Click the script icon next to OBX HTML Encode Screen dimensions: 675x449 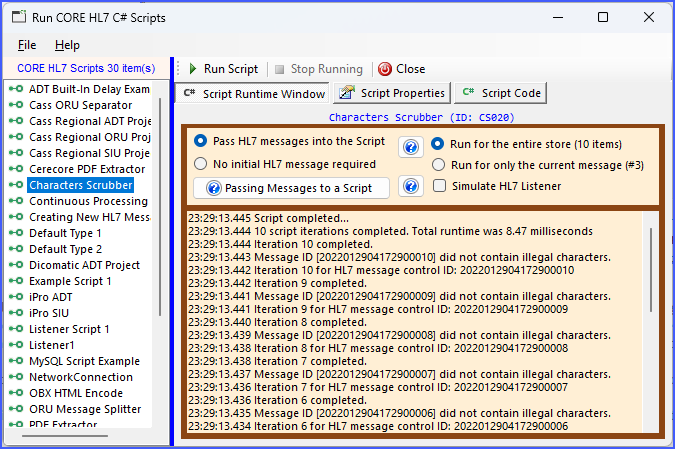16,393
